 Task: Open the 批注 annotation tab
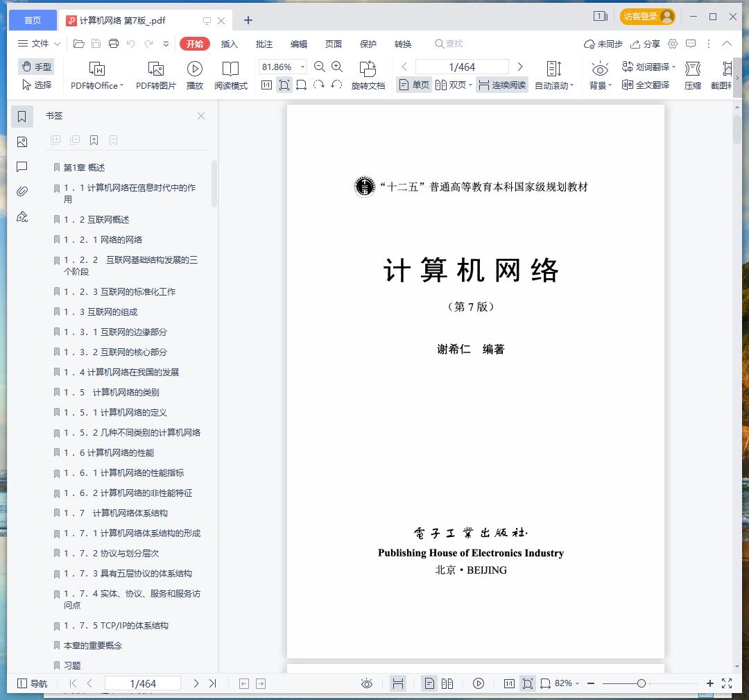(x=264, y=44)
